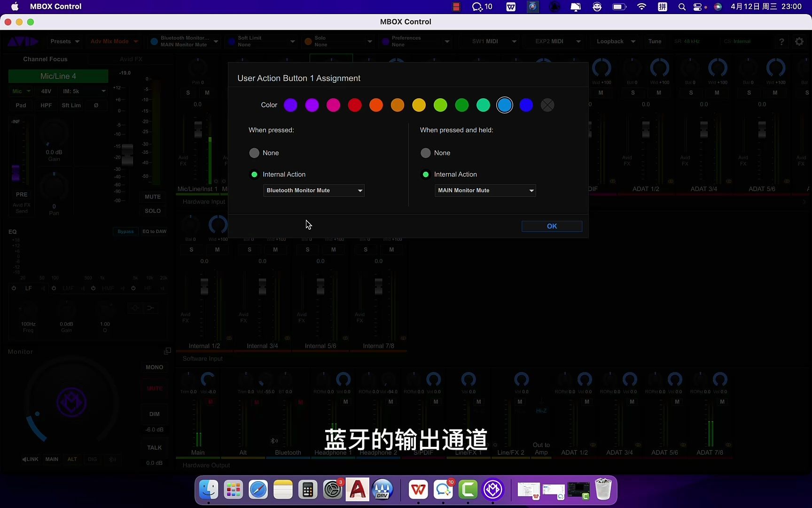
Task: Click the EQ Bypass button
Action: (125, 231)
